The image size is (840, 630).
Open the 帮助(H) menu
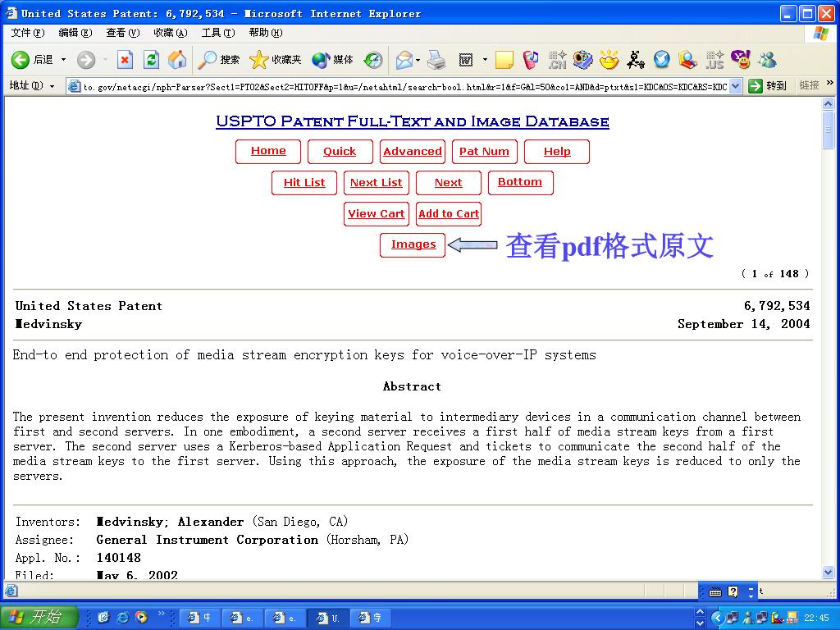pos(266,33)
